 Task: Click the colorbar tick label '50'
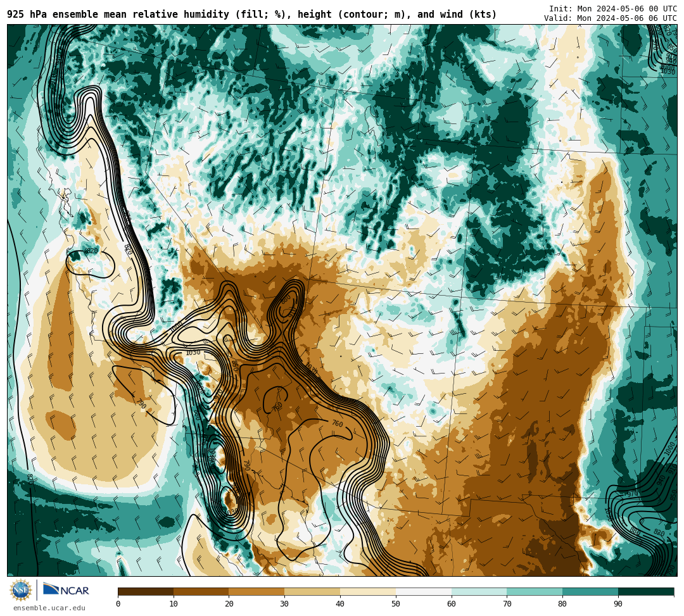tap(396, 604)
